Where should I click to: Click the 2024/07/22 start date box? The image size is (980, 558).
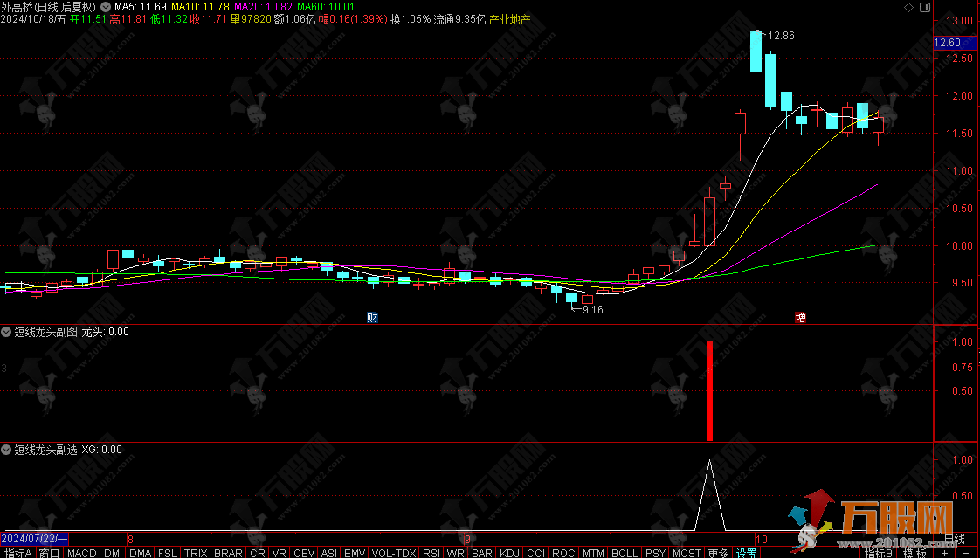(34, 539)
